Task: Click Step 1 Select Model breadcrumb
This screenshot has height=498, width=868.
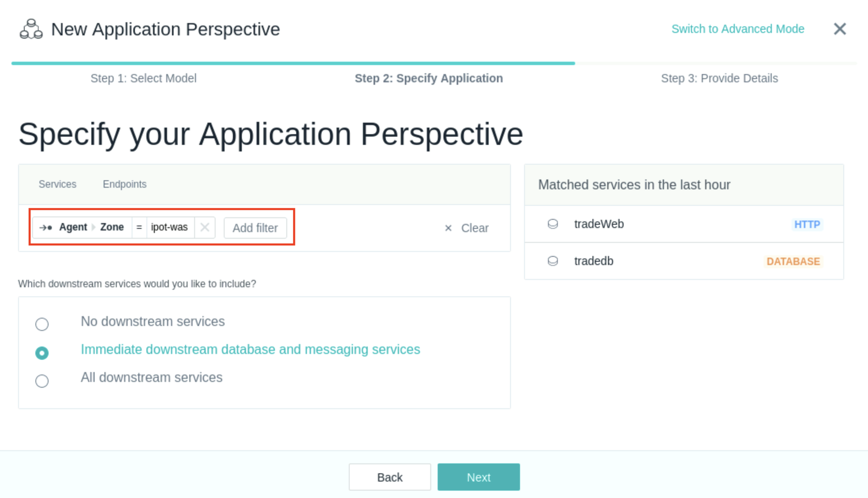Action: pyautogui.click(x=144, y=78)
